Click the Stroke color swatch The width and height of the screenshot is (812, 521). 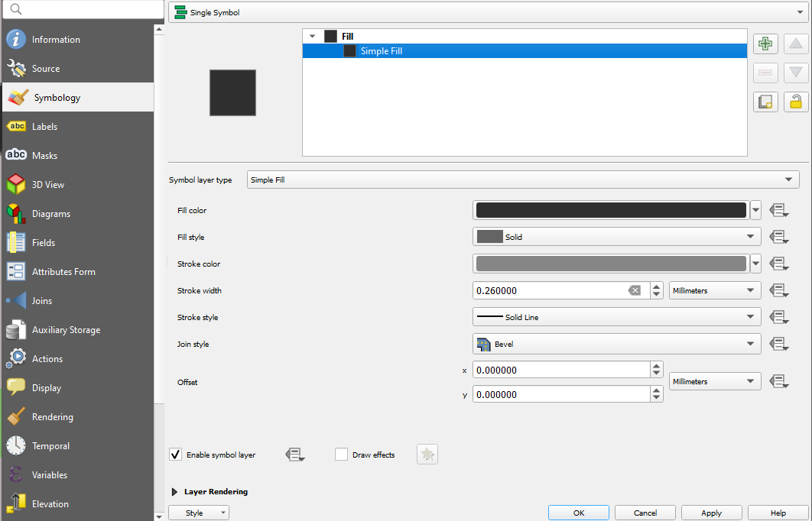click(x=611, y=264)
